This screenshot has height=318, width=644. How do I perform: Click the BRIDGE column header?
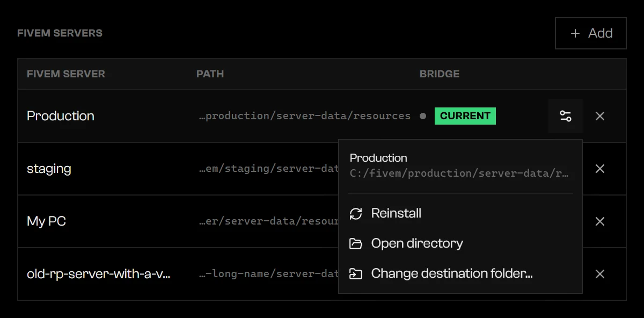440,74
